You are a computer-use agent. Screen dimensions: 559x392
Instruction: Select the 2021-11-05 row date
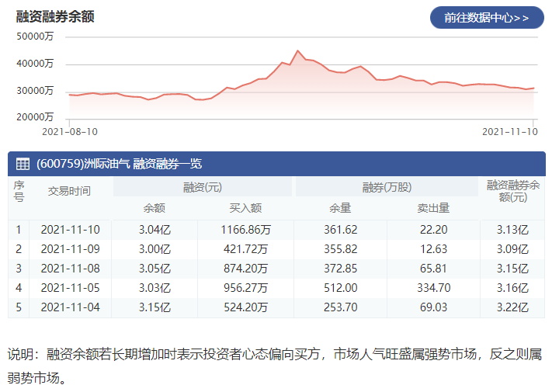(70, 287)
